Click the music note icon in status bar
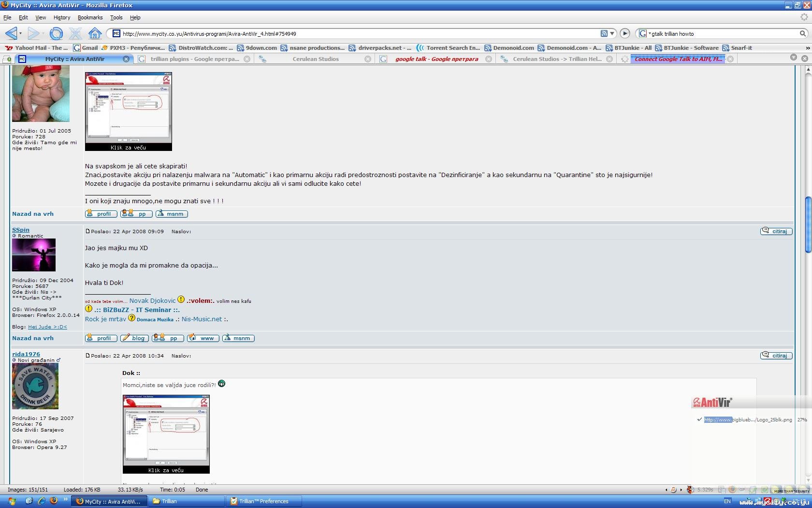Screen dimensions: 812x508 (673, 490)
